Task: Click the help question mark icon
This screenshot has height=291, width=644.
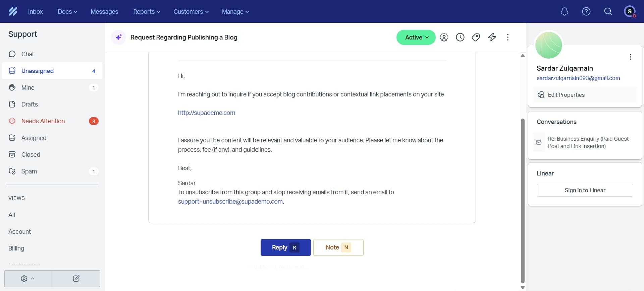Action: pyautogui.click(x=586, y=12)
